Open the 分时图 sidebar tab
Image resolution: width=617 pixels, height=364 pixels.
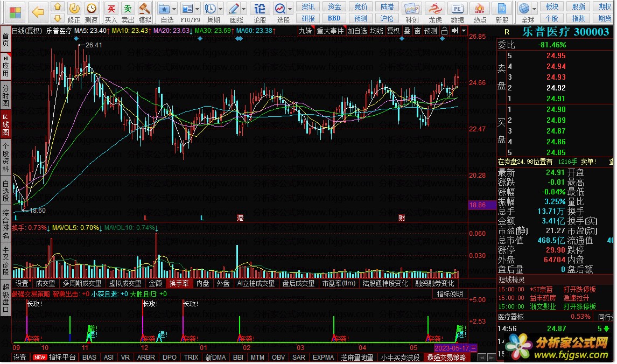point(5,95)
